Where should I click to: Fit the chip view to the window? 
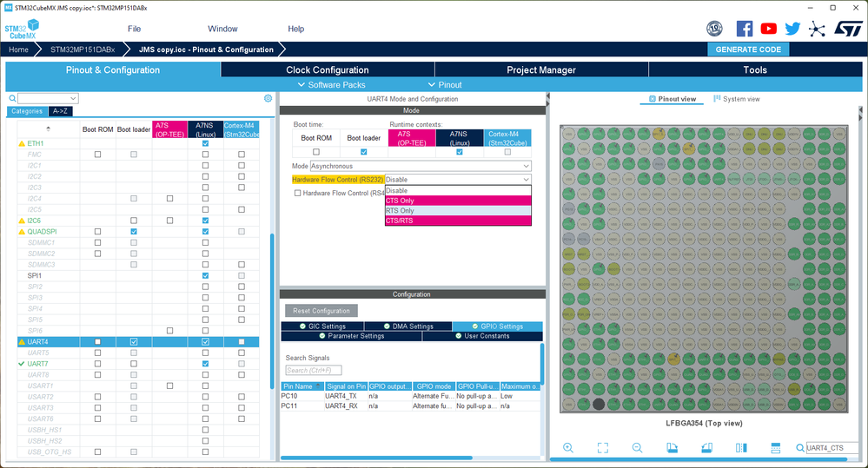[x=603, y=447]
